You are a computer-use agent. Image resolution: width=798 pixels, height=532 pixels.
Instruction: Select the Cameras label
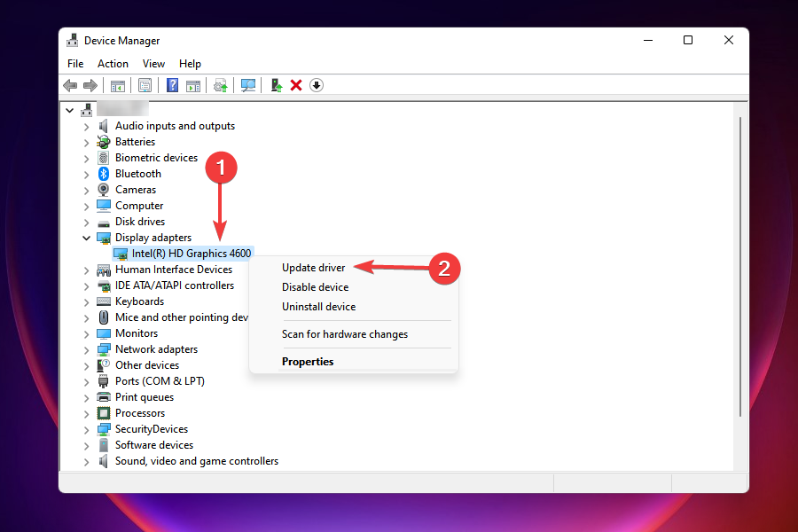tap(136, 190)
